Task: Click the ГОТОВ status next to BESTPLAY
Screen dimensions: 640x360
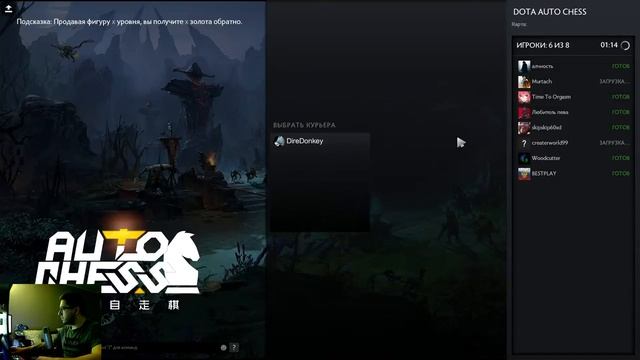Action: pos(621,173)
